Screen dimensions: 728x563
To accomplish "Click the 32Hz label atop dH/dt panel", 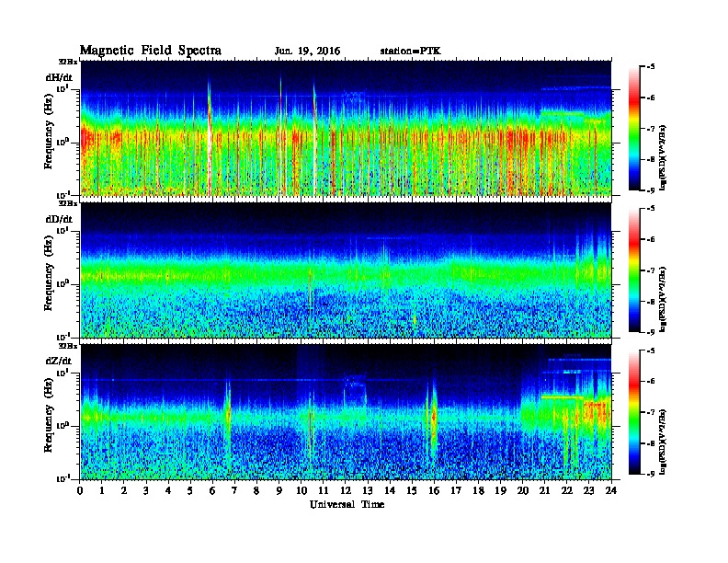I will tap(68, 62).
